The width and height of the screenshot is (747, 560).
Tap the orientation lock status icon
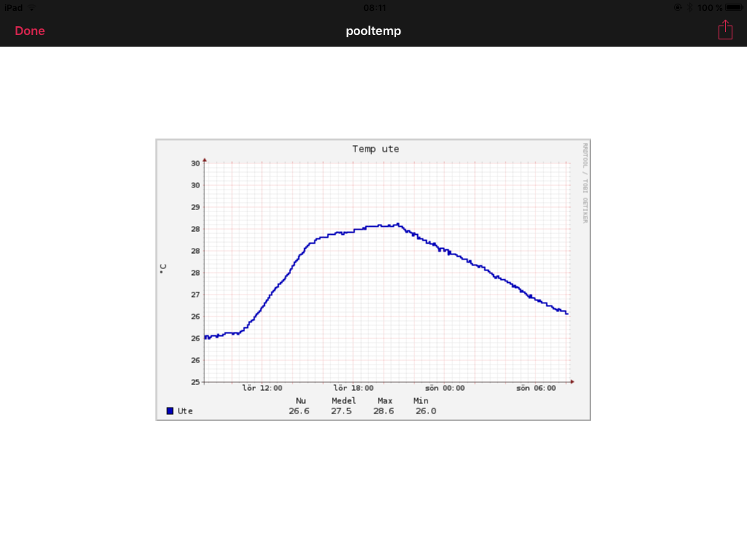tap(678, 7)
